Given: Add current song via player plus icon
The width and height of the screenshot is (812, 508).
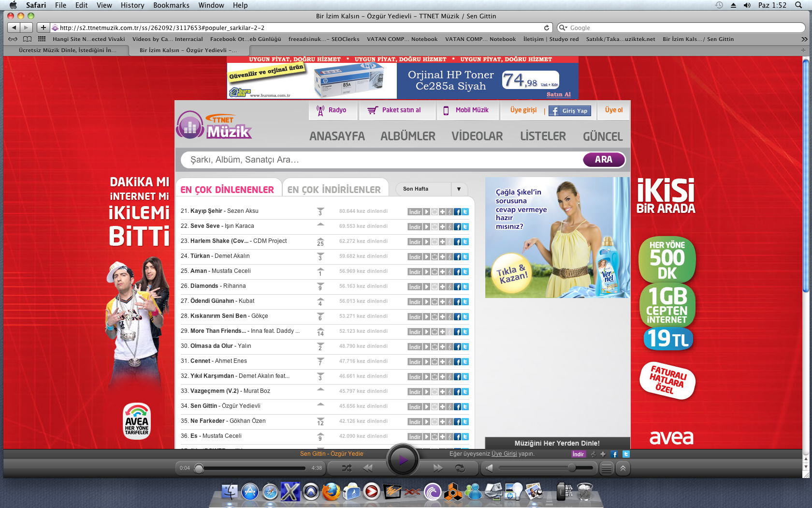Looking at the screenshot, I should point(603,454).
